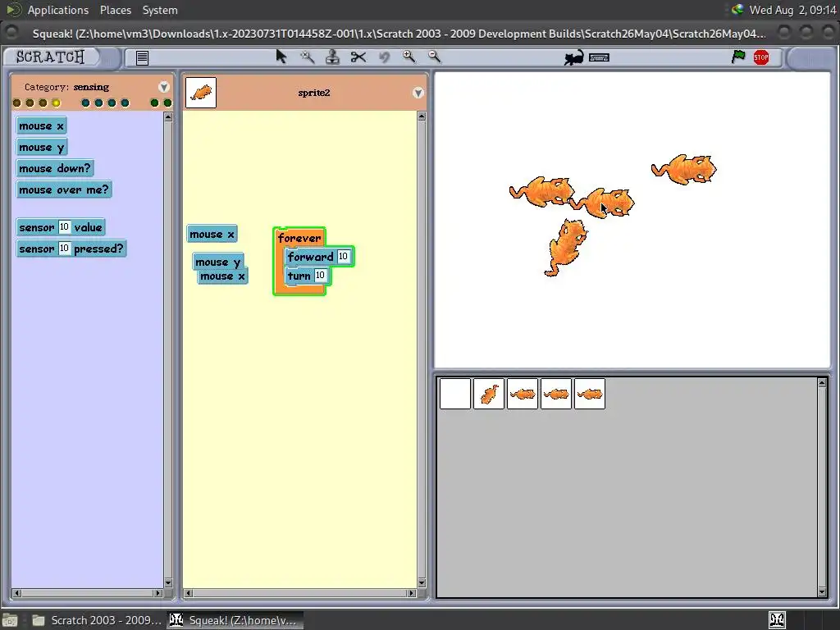
Task: Open the sprite2 dropdown arrow
Action: pyautogui.click(x=418, y=93)
